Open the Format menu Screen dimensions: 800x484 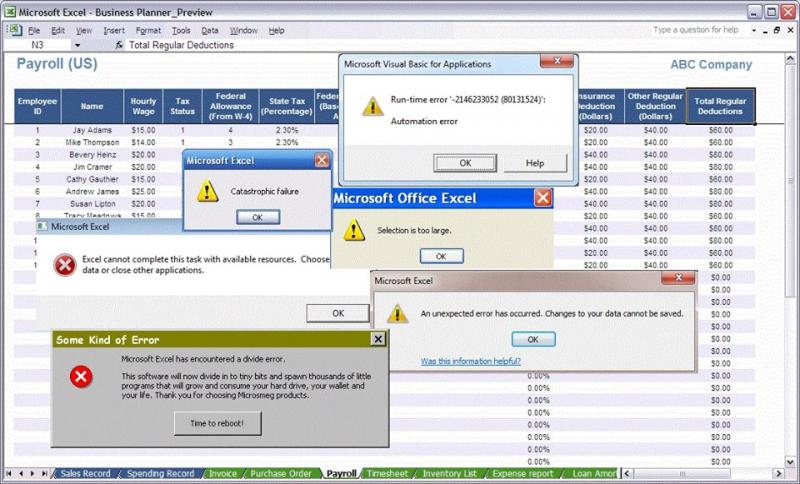[148, 31]
